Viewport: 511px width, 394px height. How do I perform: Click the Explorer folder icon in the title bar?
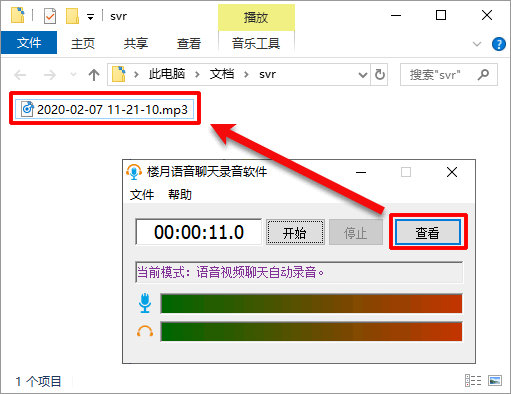[x=18, y=15]
